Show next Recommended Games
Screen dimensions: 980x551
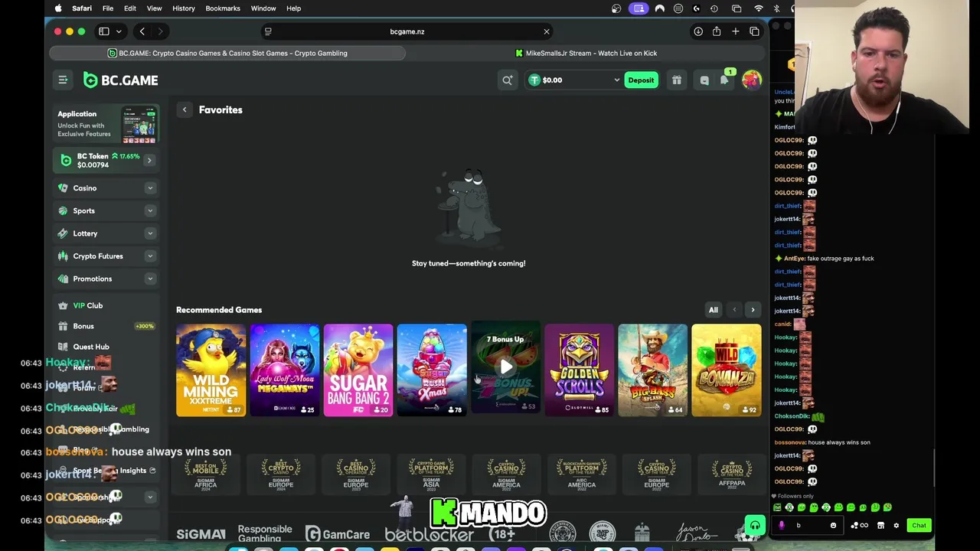(753, 310)
